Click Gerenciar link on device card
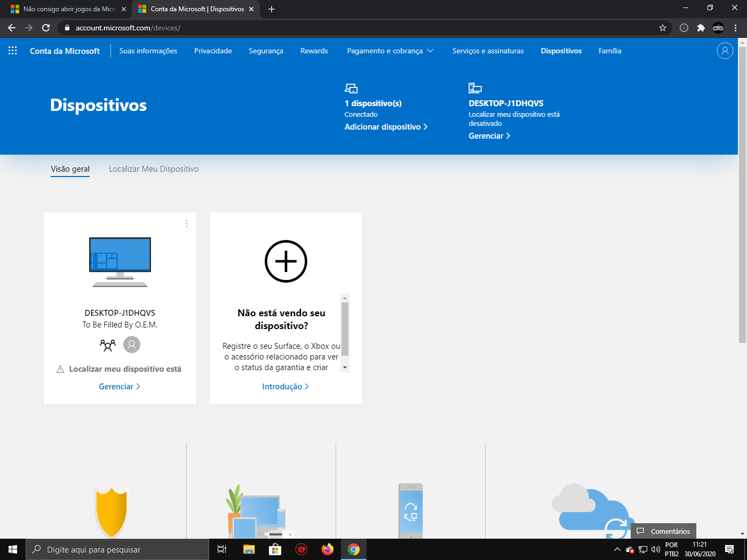This screenshot has width=747, height=560. [120, 387]
